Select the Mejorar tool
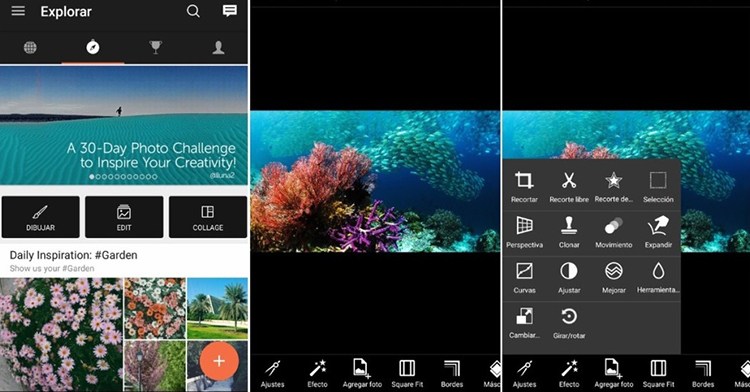The width and height of the screenshot is (750, 392). pyautogui.click(x=614, y=278)
